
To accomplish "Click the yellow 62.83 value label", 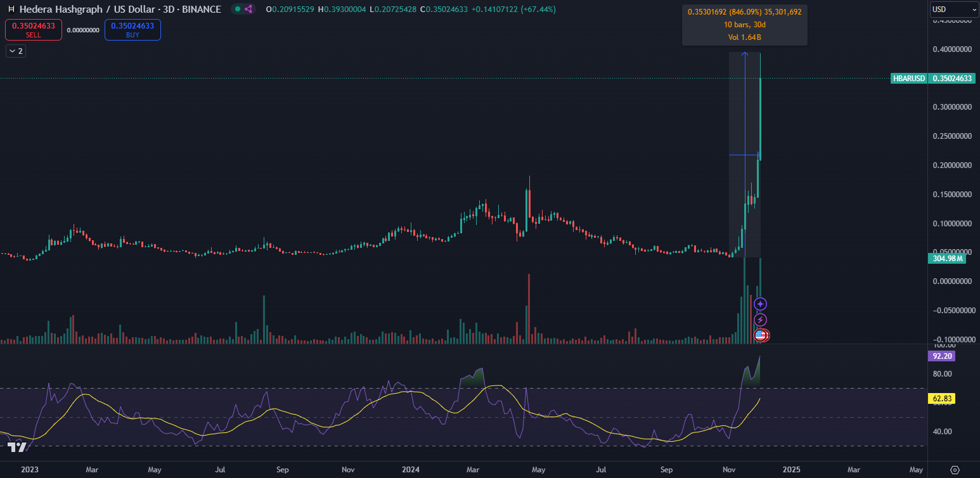I will pos(941,399).
